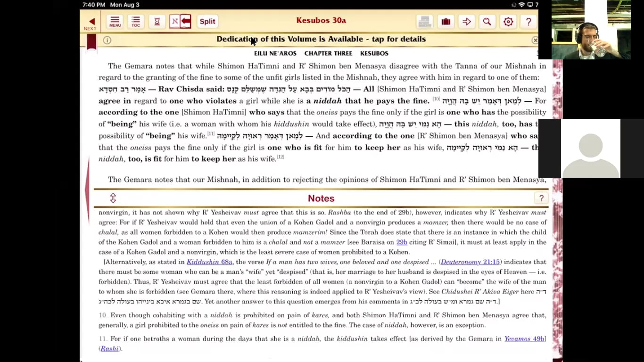Screen dimensions: 644x362
Task: Click the red bookmark ribbon
Action: 91,42
